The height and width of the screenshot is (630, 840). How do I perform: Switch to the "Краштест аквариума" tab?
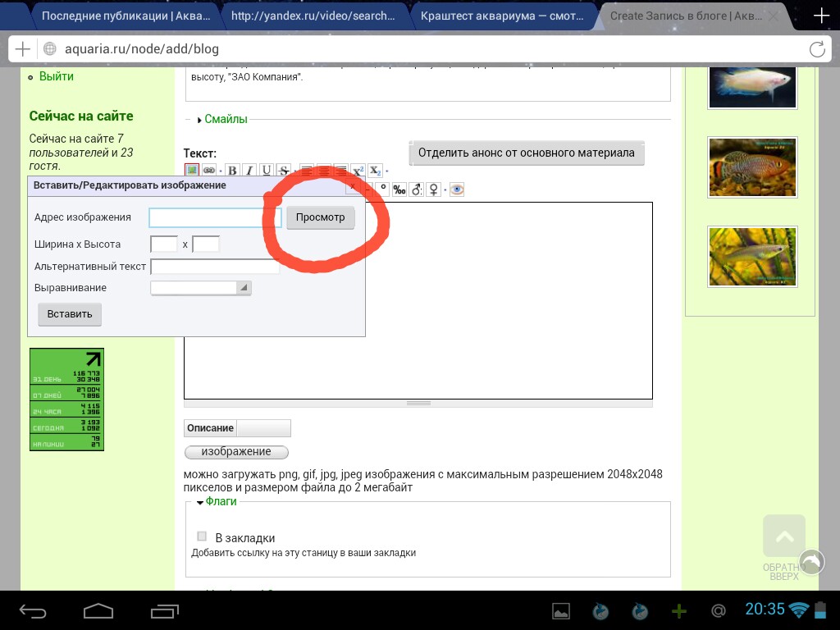click(502, 16)
